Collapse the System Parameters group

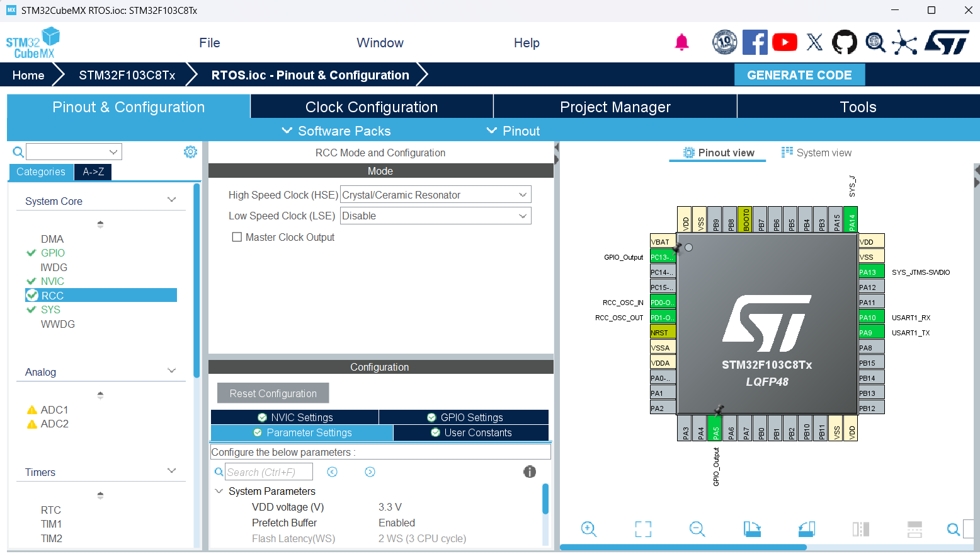[219, 491]
